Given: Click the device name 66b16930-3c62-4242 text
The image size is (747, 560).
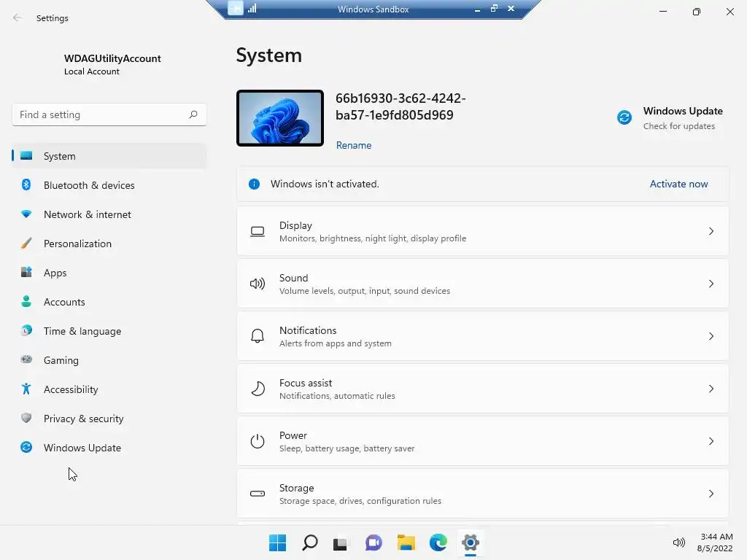Looking at the screenshot, I should click(400, 106).
